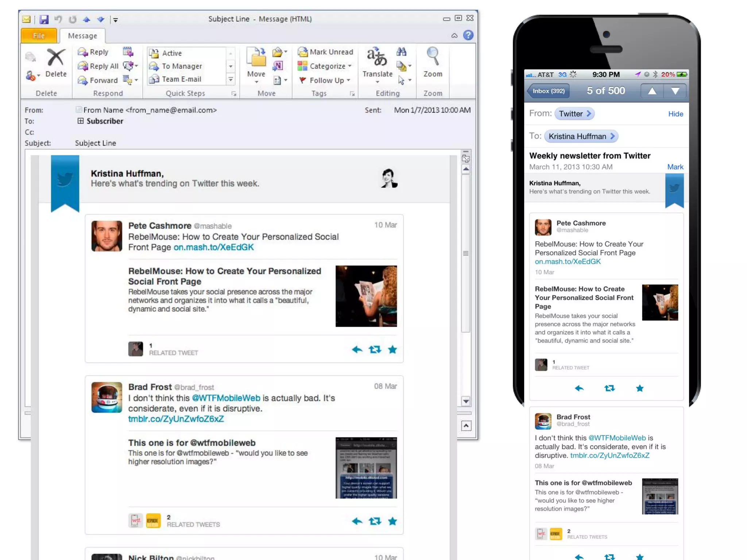Click the message pane scroll down arrow
Image resolution: width=747 pixels, height=560 pixels.
(x=466, y=401)
